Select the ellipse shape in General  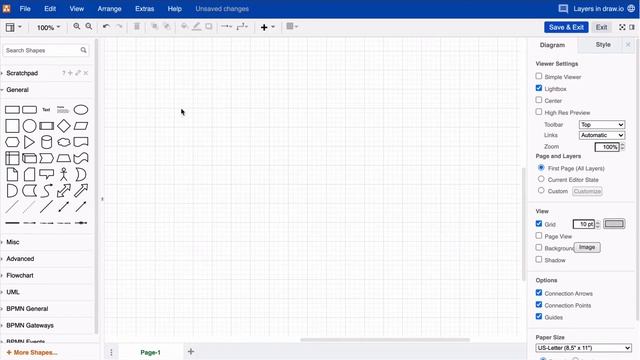[81, 110]
